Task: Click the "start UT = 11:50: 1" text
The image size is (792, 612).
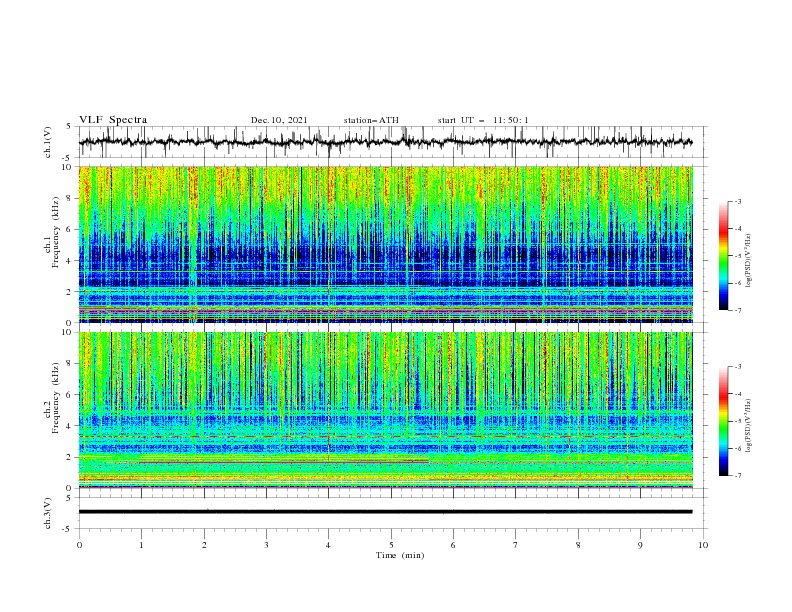Action: click(x=483, y=120)
